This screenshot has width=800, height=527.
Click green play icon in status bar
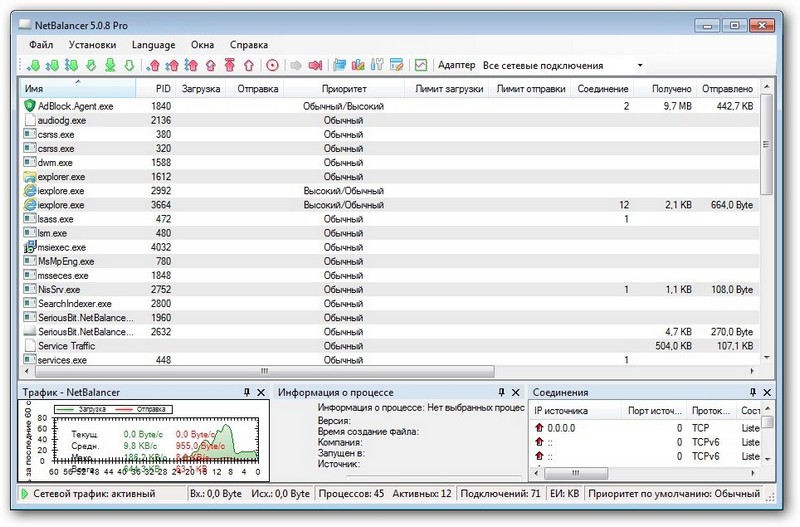[24, 493]
